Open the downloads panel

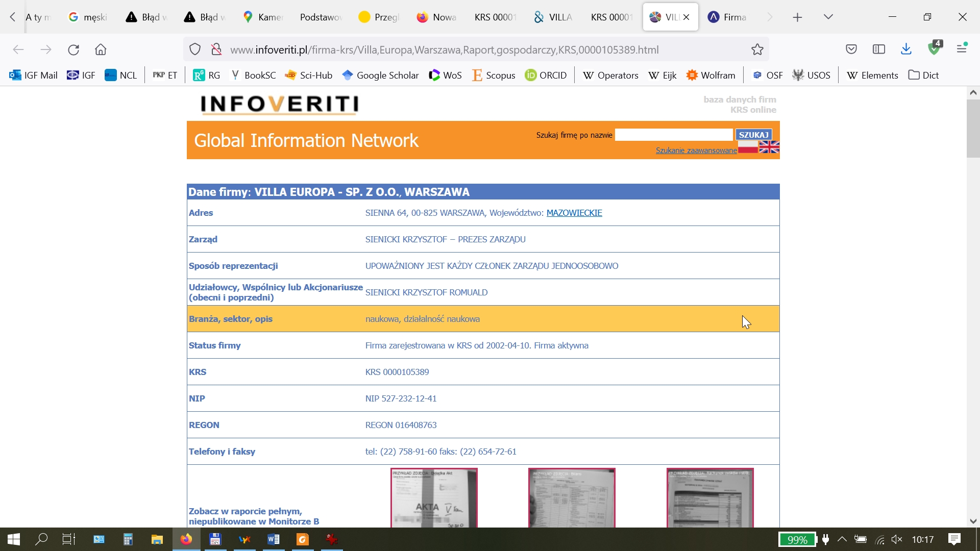coord(906,49)
